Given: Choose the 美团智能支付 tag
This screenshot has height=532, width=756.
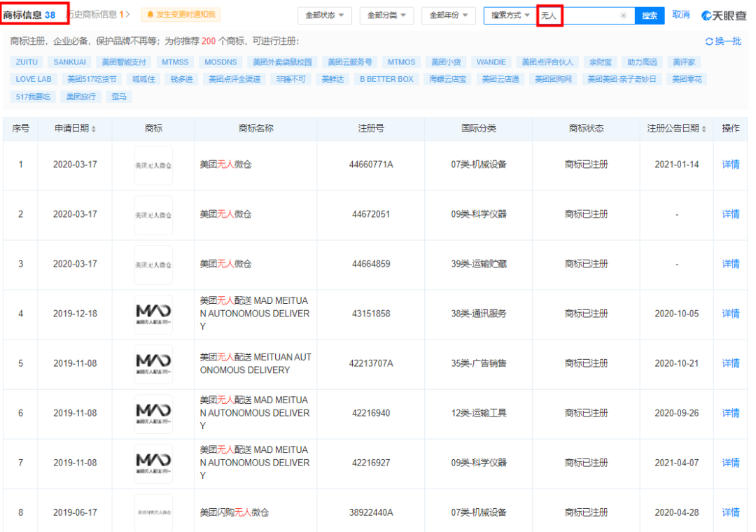Looking at the screenshot, I should [124, 62].
